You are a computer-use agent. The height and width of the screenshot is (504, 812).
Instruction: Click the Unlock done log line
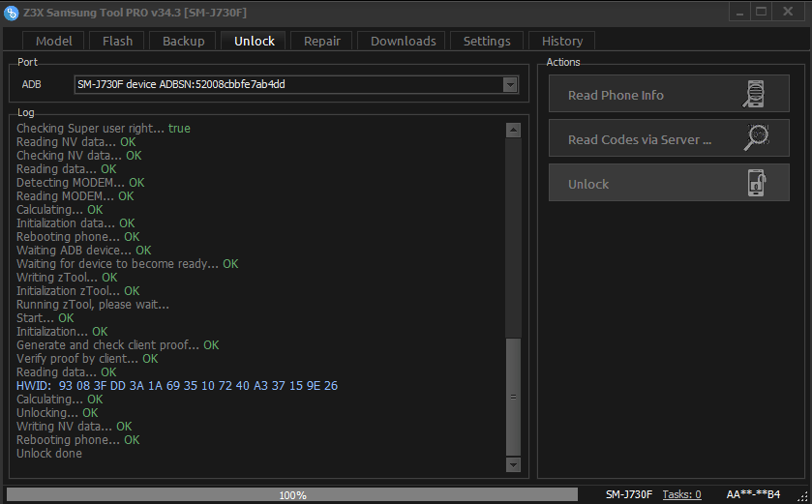pos(49,454)
